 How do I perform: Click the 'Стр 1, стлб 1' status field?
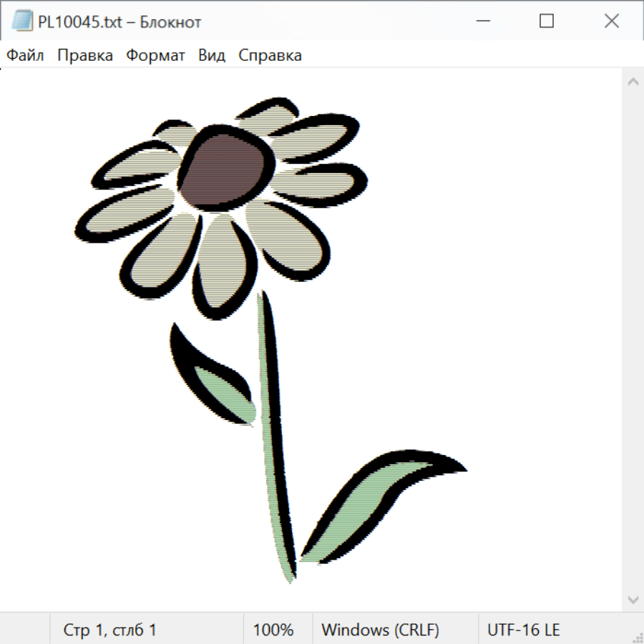[x=110, y=630]
